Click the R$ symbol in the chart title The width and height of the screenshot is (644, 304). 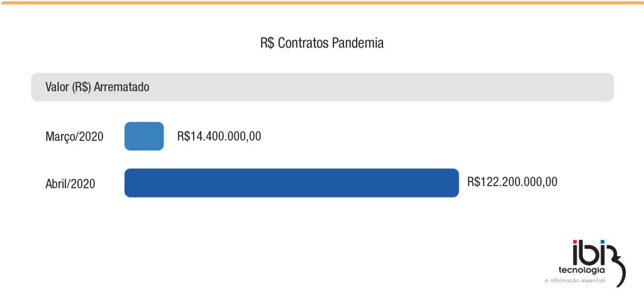click(267, 43)
